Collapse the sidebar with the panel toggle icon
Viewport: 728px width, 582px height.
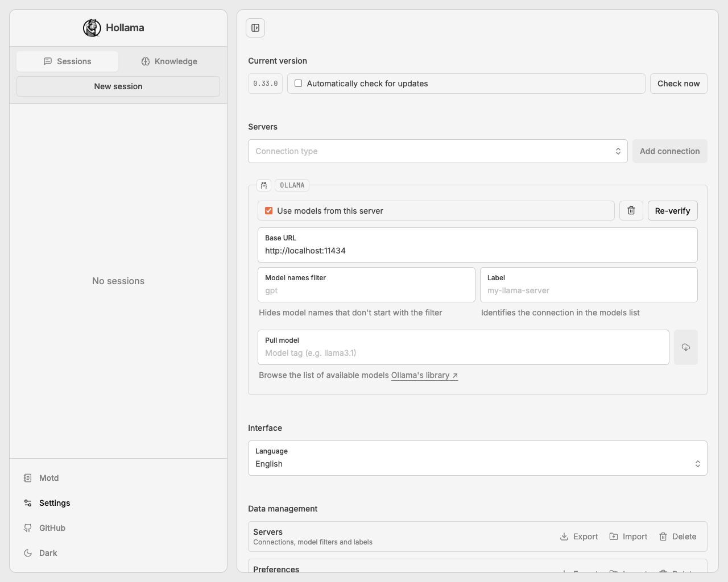pyautogui.click(x=255, y=28)
